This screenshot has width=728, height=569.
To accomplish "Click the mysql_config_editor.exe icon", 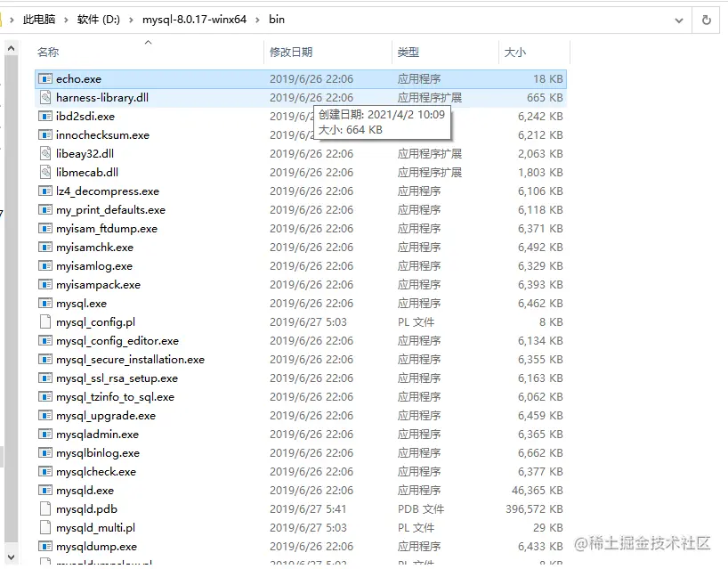I will coord(45,341).
